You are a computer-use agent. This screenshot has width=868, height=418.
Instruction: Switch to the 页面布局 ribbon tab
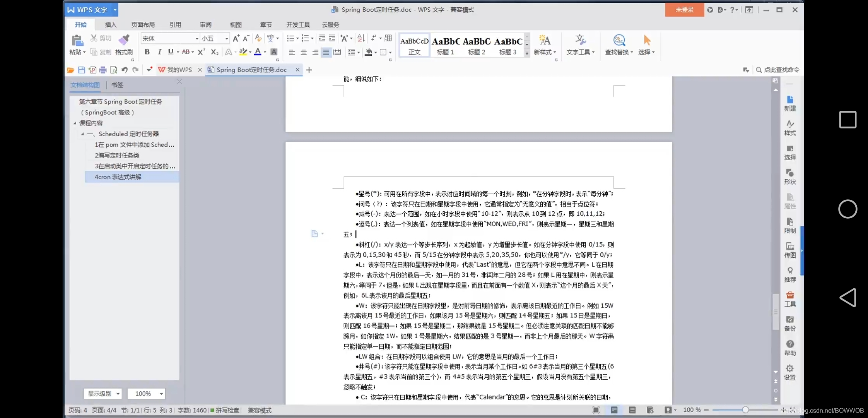click(x=143, y=25)
